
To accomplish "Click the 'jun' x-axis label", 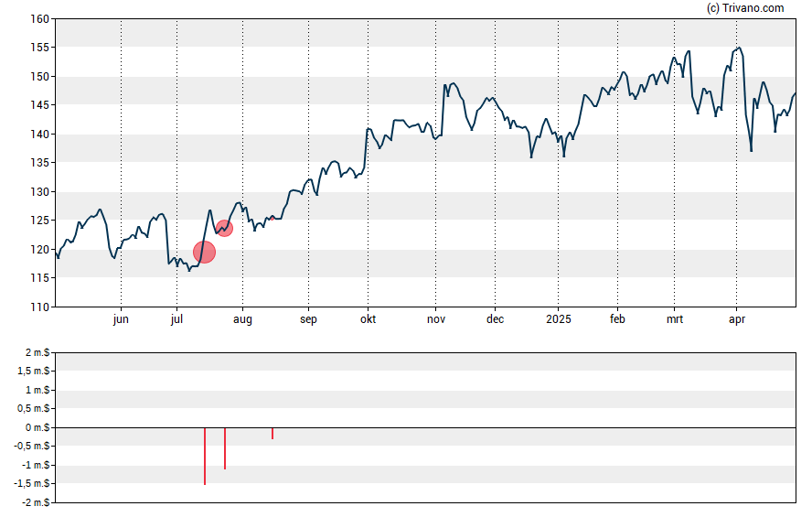I will pyautogui.click(x=121, y=319).
